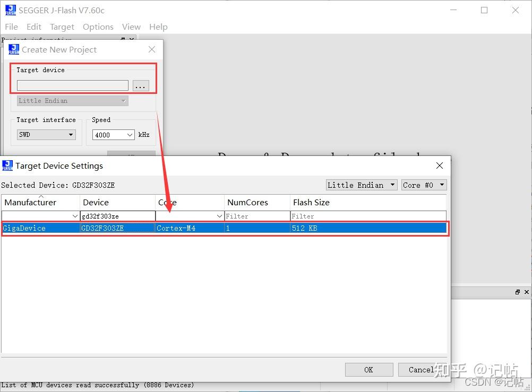This screenshot has height=392, width=532.
Task: Click the NumCores Filter field
Action: pos(257,216)
